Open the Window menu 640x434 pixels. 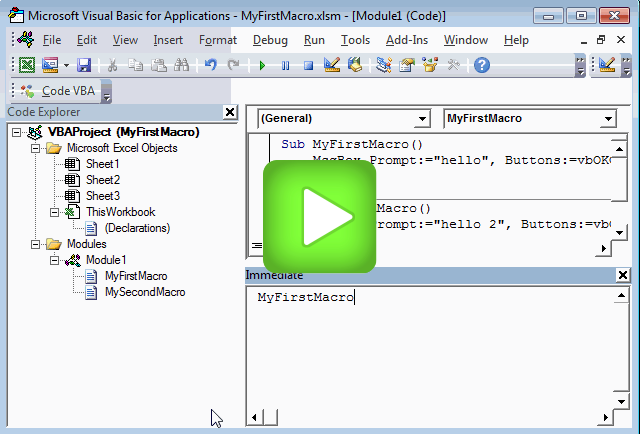(466, 40)
